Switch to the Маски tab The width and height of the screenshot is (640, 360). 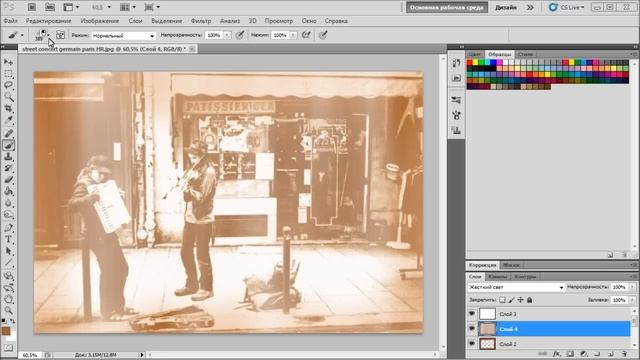pyautogui.click(x=511, y=265)
